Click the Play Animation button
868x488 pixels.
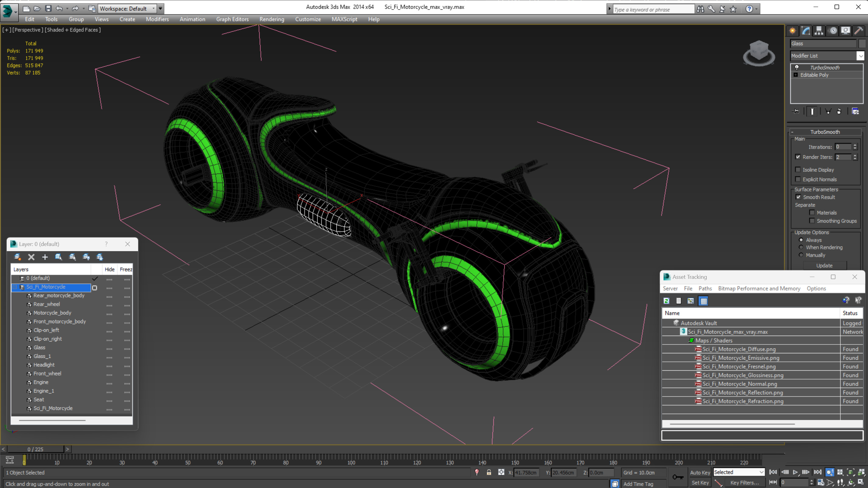point(795,472)
